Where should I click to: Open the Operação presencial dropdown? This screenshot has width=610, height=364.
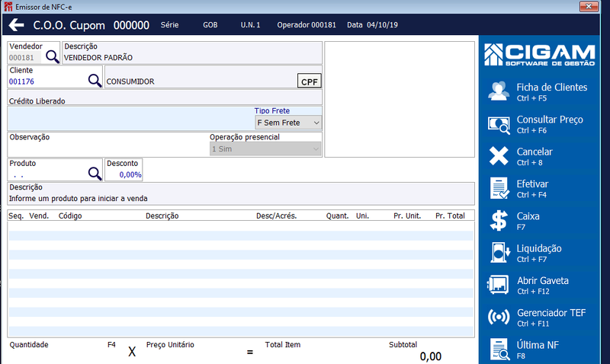pyautogui.click(x=265, y=148)
